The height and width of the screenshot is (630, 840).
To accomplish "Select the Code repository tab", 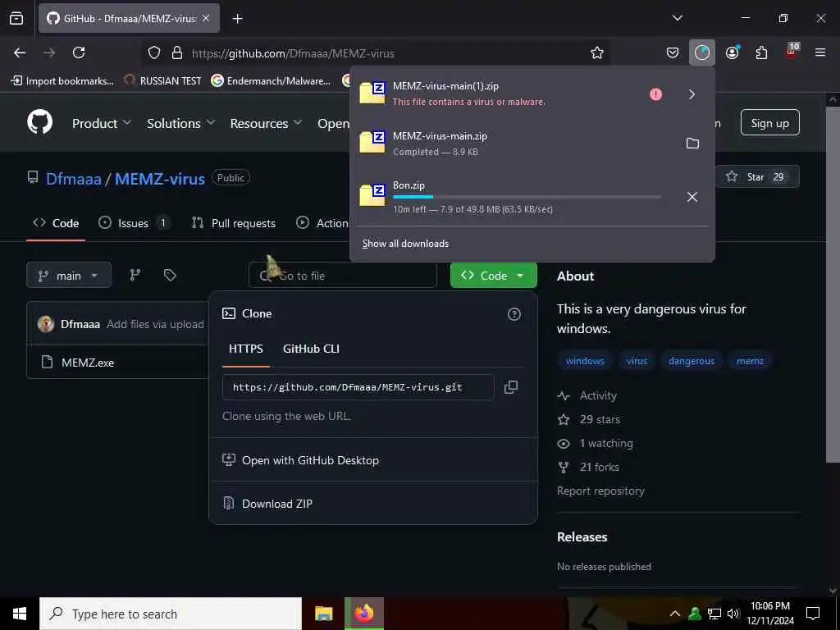I will [x=56, y=223].
